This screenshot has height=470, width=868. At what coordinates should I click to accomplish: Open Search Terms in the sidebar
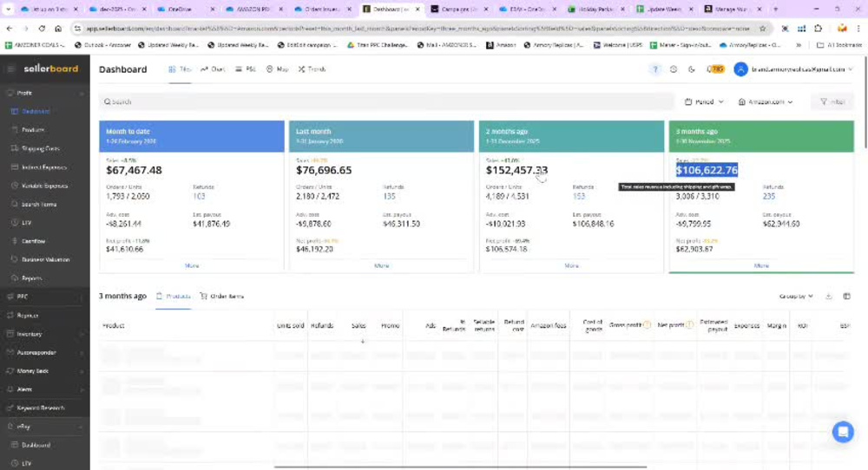[x=39, y=204]
